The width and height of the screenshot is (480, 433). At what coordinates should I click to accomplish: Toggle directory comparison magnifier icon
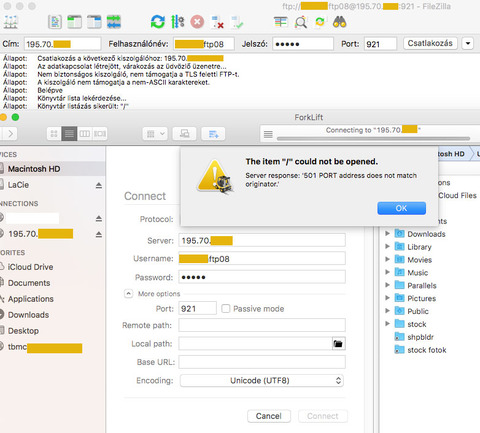pos(301,22)
